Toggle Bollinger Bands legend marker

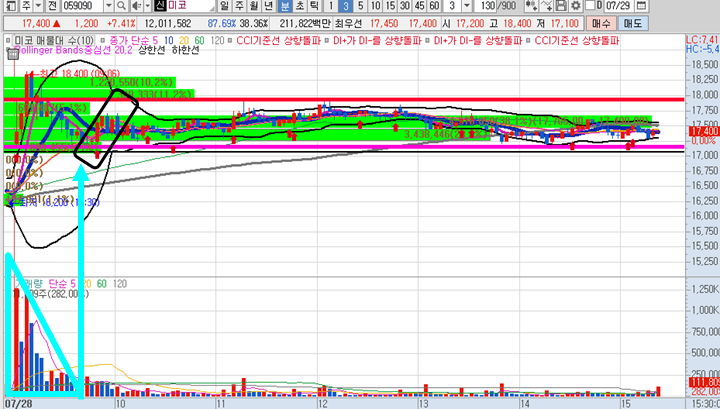tap(8, 50)
